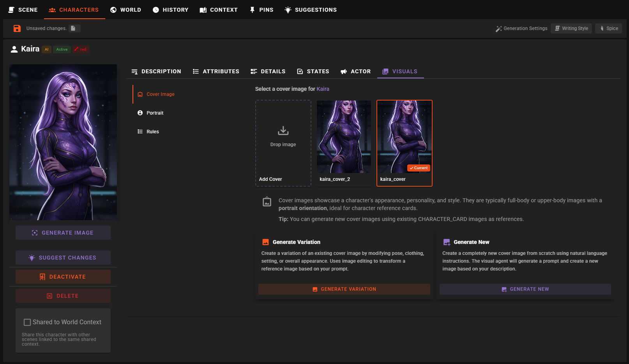Click the red color tag chip
The image size is (629, 364).
(x=81, y=49)
